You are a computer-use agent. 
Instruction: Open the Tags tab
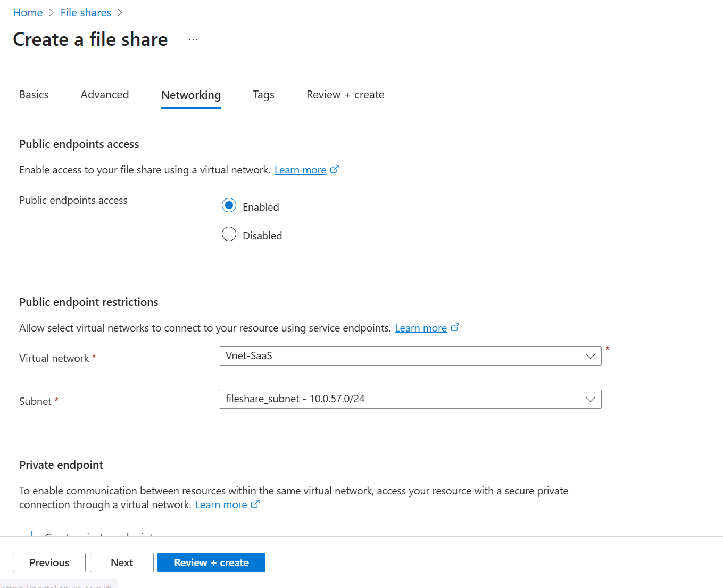coord(263,94)
